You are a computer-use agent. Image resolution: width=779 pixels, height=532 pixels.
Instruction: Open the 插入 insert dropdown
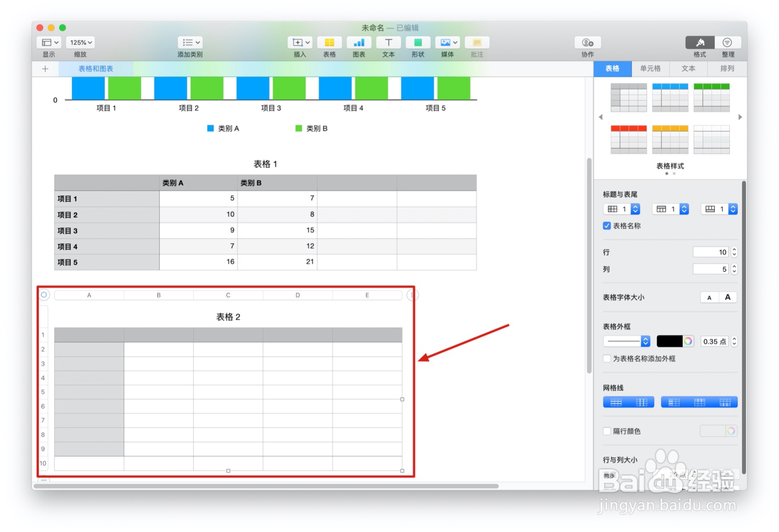[300, 42]
